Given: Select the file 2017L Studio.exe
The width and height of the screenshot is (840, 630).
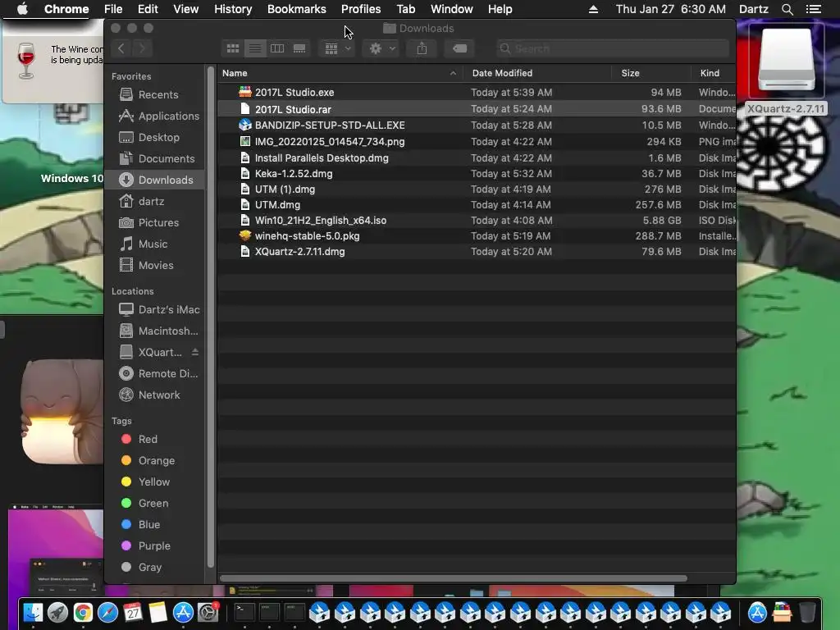Looking at the screenshot, I should [x=477, y=92].
